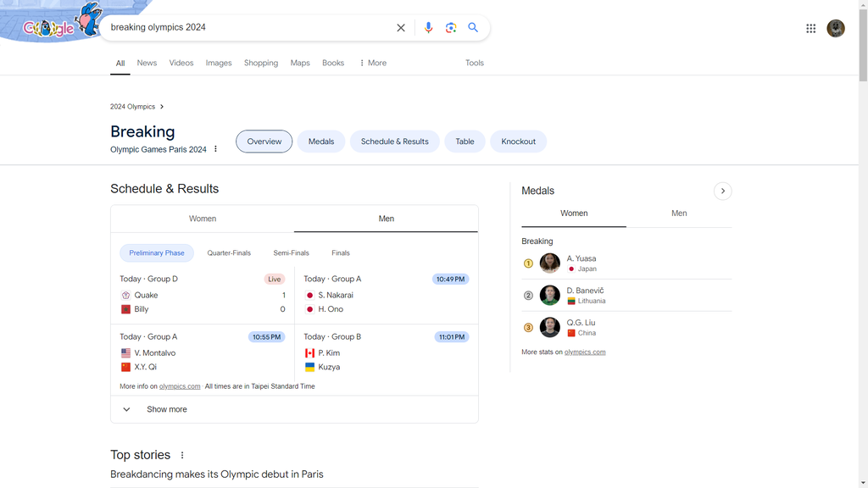This screenshot has height=488, width=868.
Task: Switch Medals panel to the Men tab
Action: click(679, 213)
